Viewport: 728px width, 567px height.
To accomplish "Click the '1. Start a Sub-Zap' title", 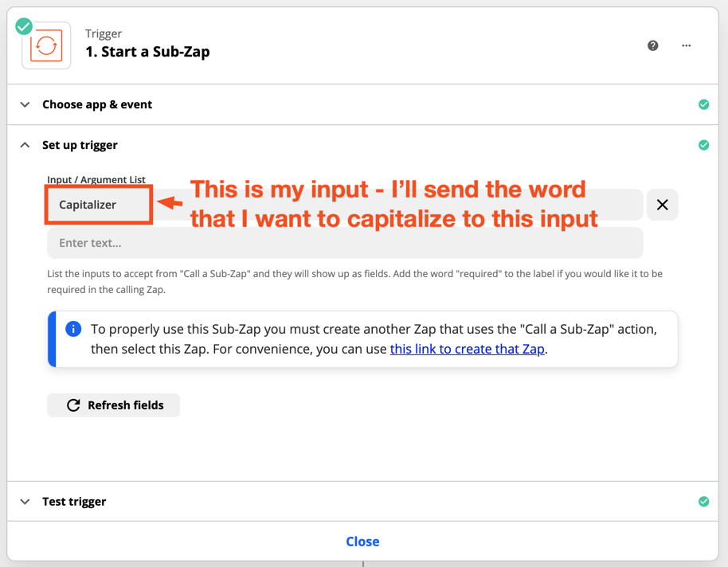I will pos(147,52).
